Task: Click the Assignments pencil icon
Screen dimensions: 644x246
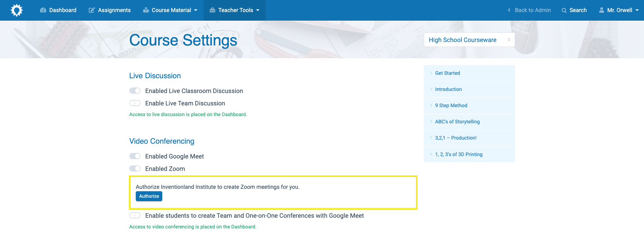Action: click(92, 10)
